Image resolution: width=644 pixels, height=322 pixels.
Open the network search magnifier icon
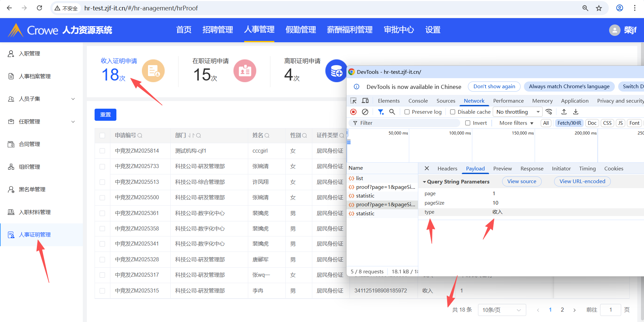point(392,112)
